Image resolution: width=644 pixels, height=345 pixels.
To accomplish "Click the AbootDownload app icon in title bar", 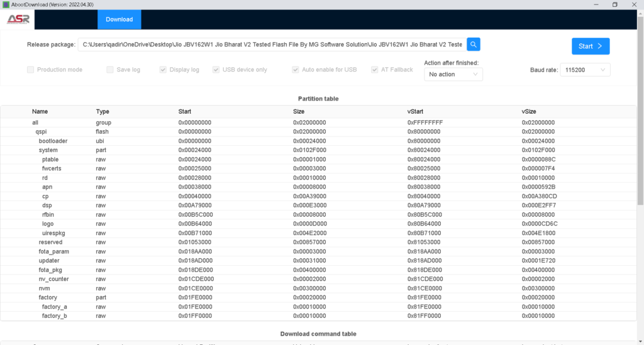I will 6,4.
